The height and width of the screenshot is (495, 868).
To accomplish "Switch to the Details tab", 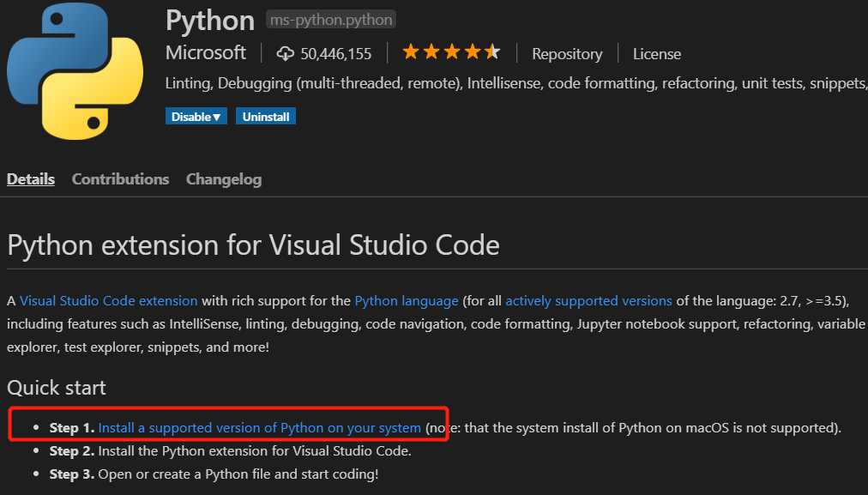I will coord(31,178).
